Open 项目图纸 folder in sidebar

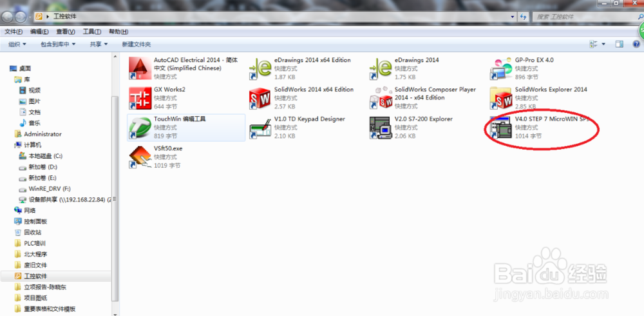(30, 298)
